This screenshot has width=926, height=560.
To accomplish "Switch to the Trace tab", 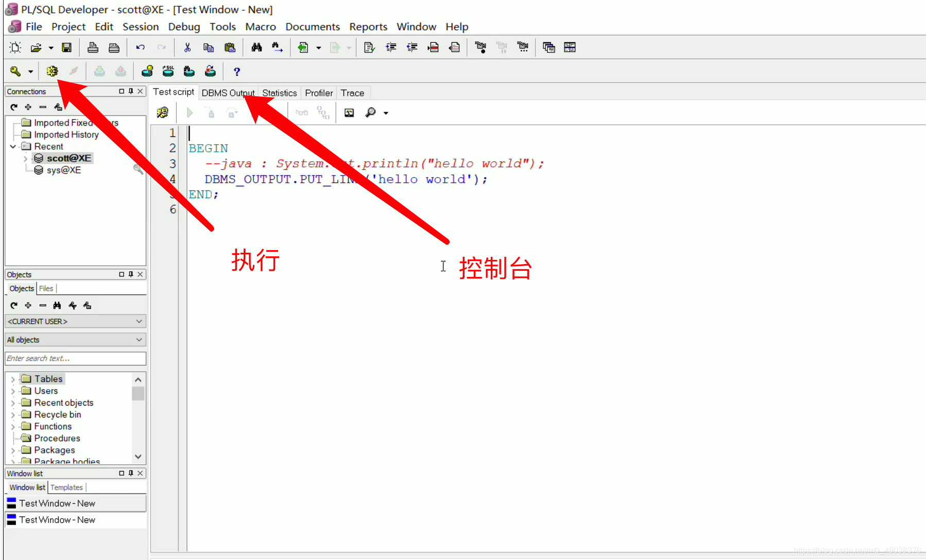I will pos(352,93).
